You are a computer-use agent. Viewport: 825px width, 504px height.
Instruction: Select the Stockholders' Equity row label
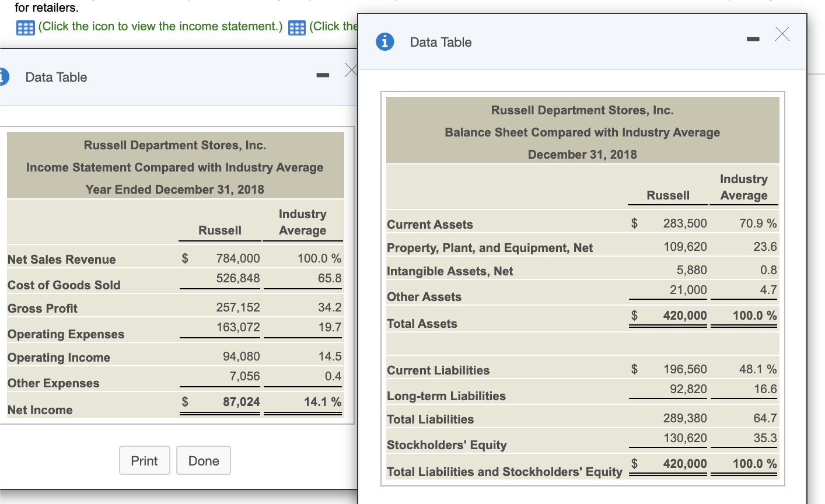[447, 444]
